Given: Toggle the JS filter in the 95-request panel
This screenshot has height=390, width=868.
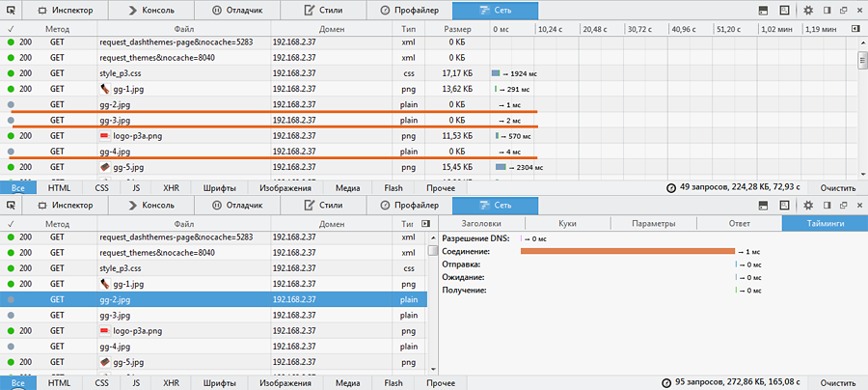Looking at the screenshot, I should [x=136, y=383].
